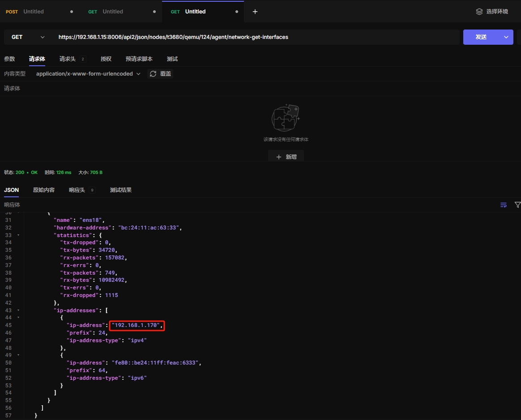
Task: Open the GET method dropdown
Action: (x=27, y=37)
